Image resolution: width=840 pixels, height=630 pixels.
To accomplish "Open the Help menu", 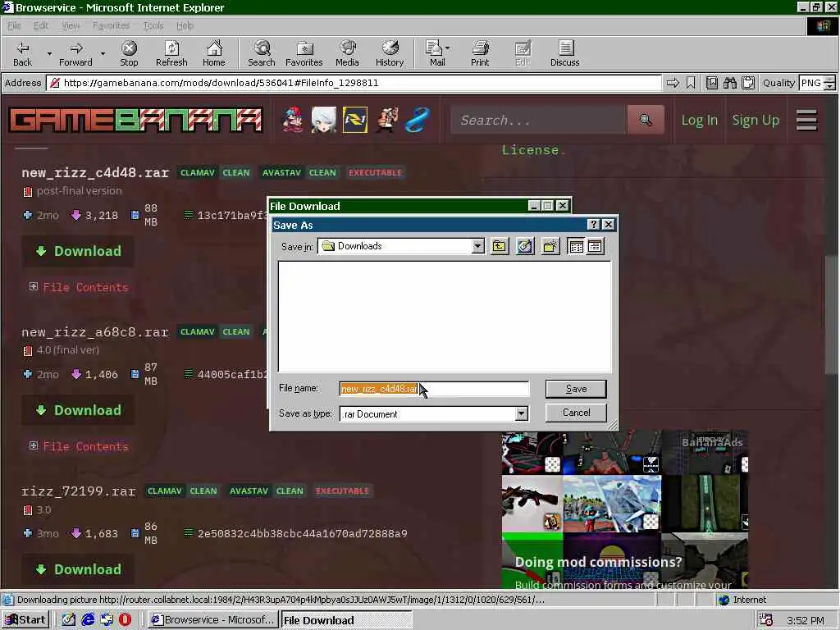I will coord(185,25).
